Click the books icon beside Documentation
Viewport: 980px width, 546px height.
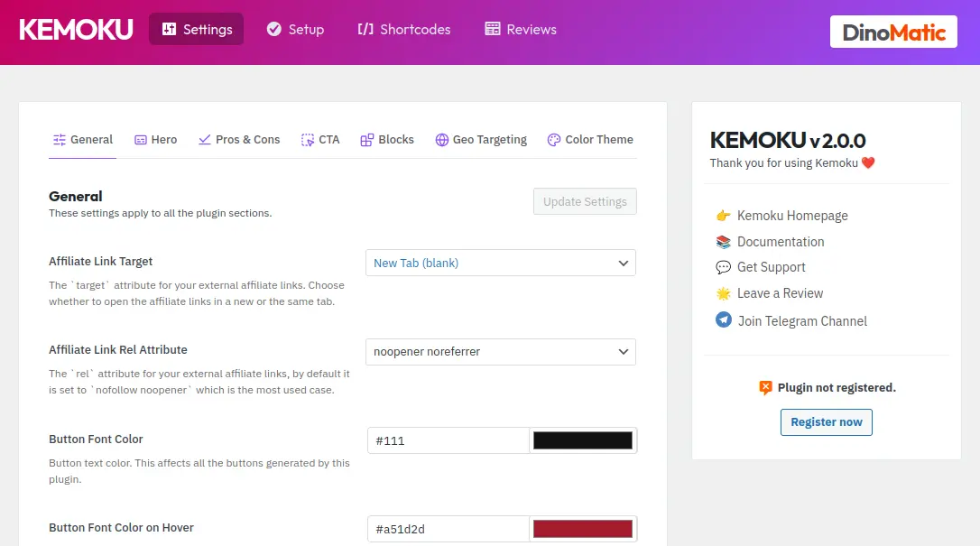click(723, 241)
